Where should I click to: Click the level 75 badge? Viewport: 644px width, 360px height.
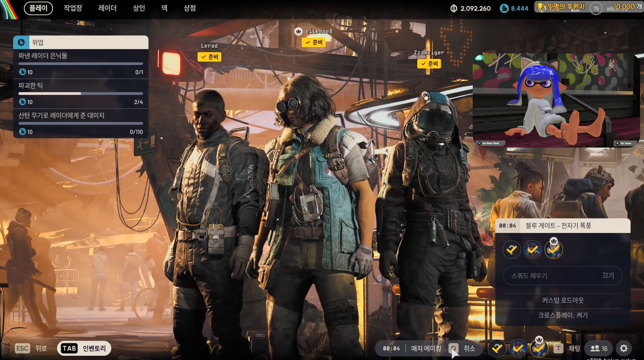[x=596, y=8]
